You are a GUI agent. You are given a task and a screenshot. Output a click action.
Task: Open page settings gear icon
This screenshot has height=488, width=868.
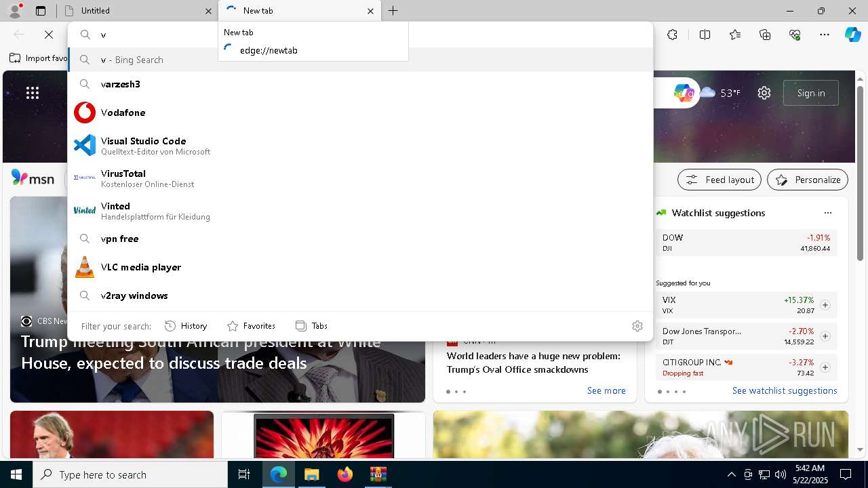764,93
